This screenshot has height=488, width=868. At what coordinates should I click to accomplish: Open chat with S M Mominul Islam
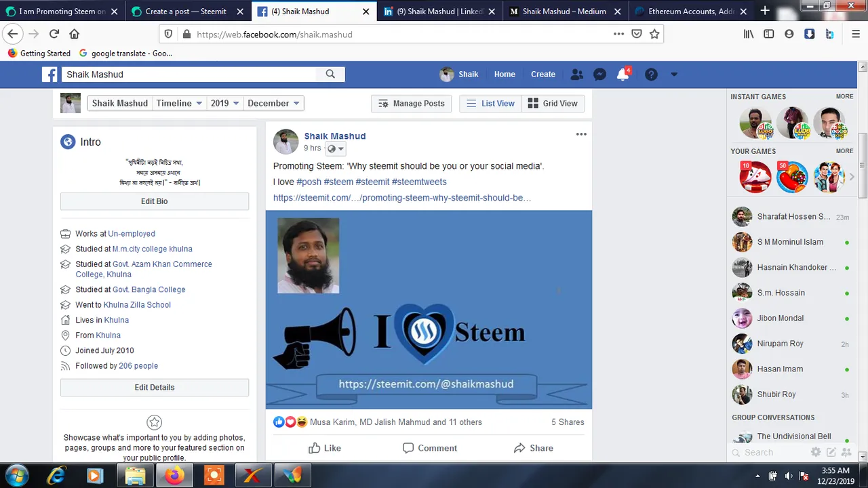(791, 242)
